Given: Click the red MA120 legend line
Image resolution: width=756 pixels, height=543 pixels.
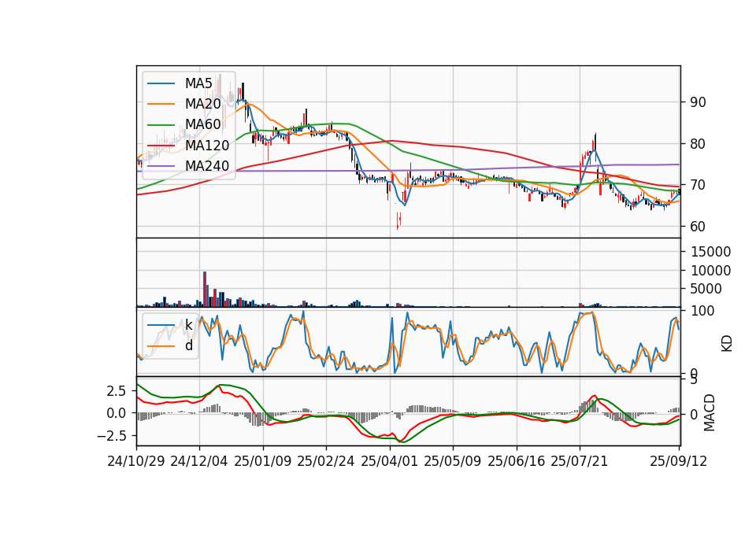Looking at the screenshot, I should [x=161, y=146].
